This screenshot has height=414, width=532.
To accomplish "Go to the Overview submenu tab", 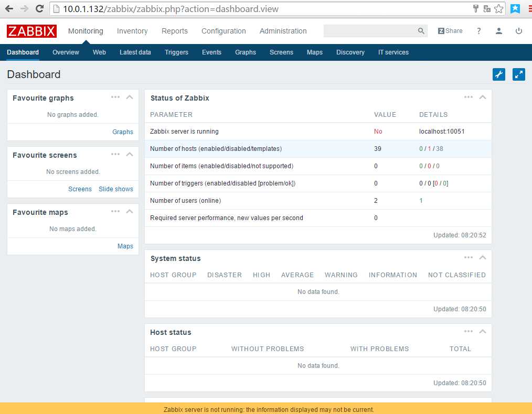I will tap(66, 52).
